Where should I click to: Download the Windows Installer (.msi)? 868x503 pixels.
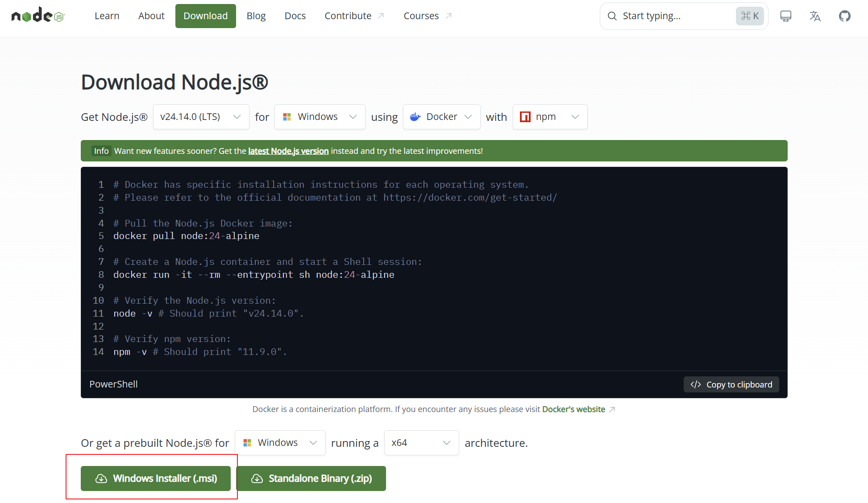point(156,478)
